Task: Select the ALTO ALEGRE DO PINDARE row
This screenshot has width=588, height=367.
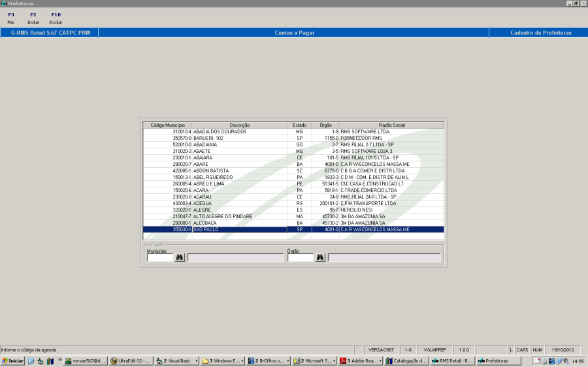Action: (x=293, y=216)
